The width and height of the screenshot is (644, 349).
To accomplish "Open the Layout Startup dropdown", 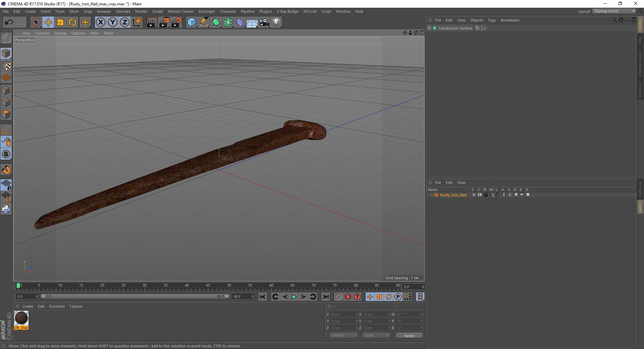I will click(x=614, y=11).
